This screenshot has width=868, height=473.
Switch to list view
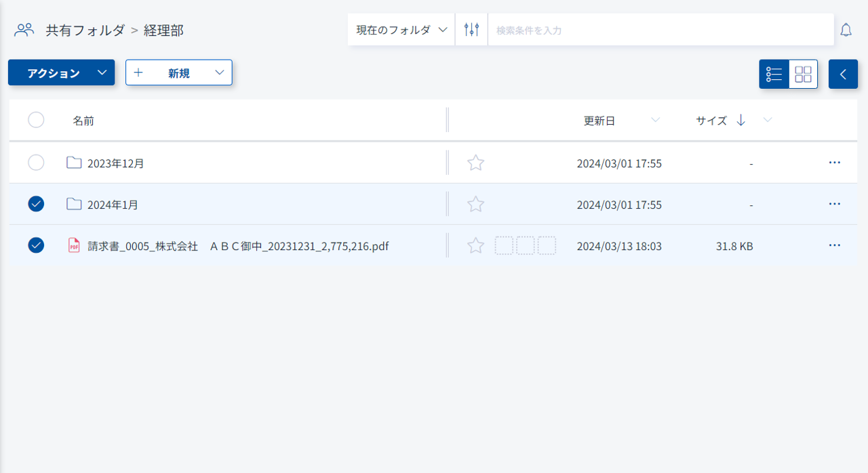[774, 74]
